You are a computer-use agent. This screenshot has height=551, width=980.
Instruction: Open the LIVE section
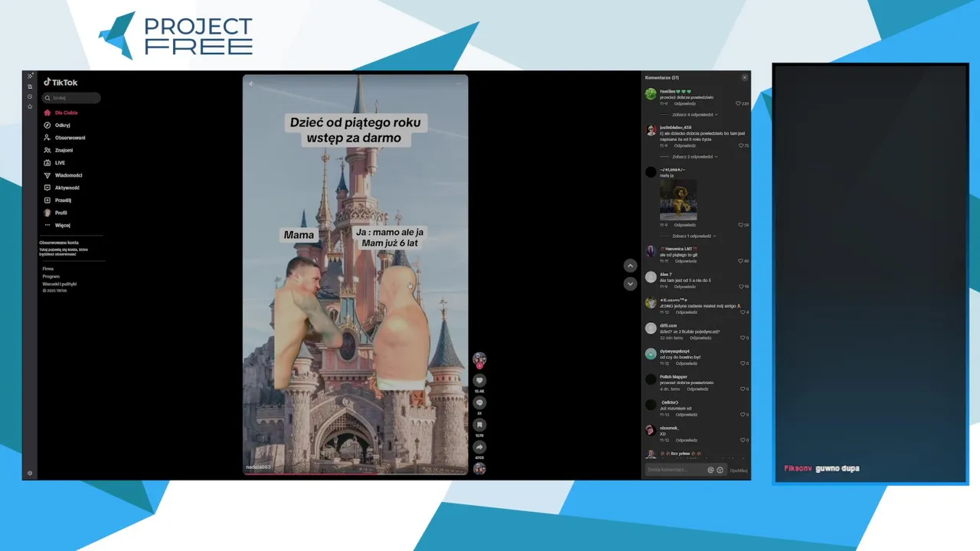54,163
